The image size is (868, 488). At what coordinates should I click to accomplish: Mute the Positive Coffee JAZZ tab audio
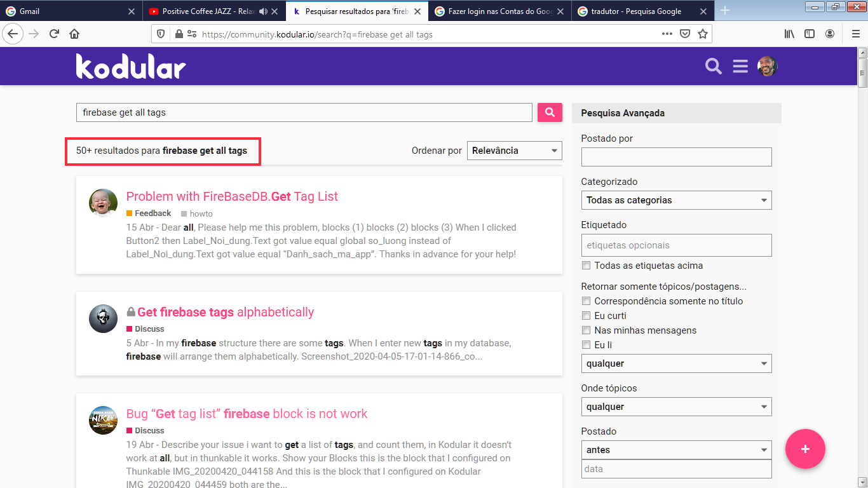264,11
